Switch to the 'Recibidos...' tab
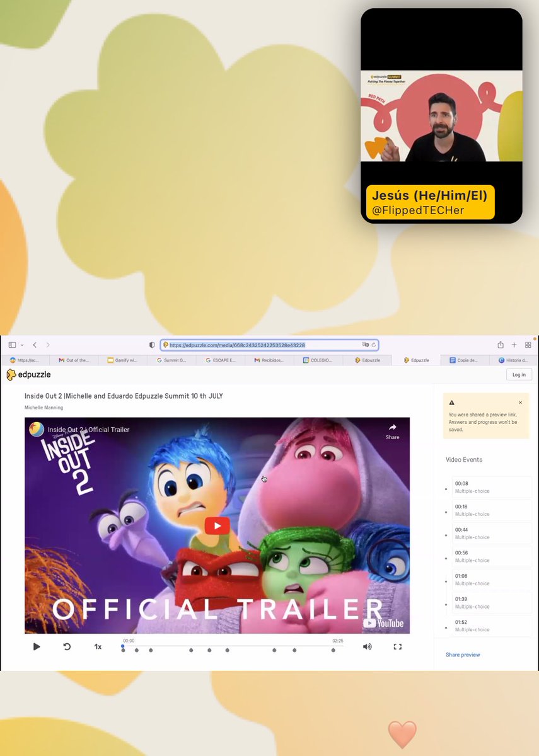Image resolution: width=539 pixels, height=756 pixels. pos(269,360)
